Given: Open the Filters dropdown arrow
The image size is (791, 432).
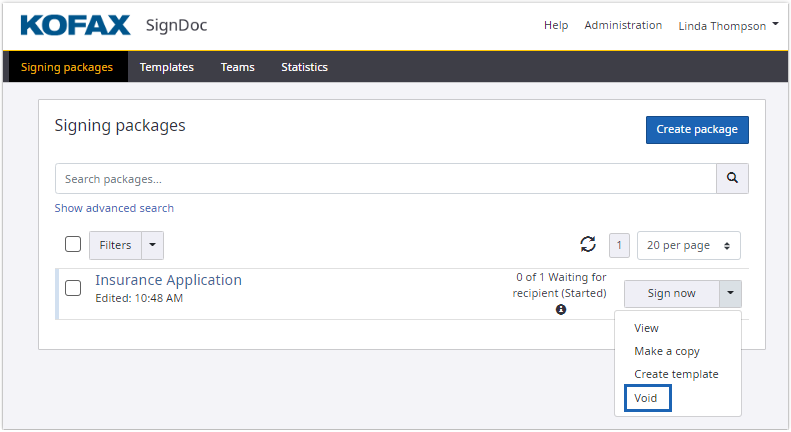Looking at the screenshot, I should click(x=152, y=245).
